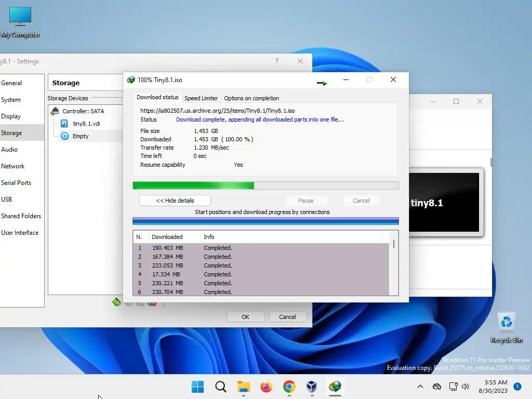This screenshot has width=532, height=399.
Task: Select General in the Settings sidebar
Action: point(22,83)
